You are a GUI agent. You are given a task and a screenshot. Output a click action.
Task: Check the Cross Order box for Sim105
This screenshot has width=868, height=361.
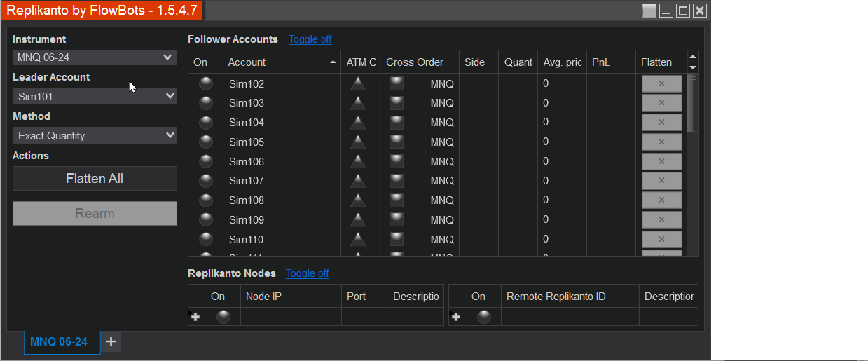pos(397,142)
